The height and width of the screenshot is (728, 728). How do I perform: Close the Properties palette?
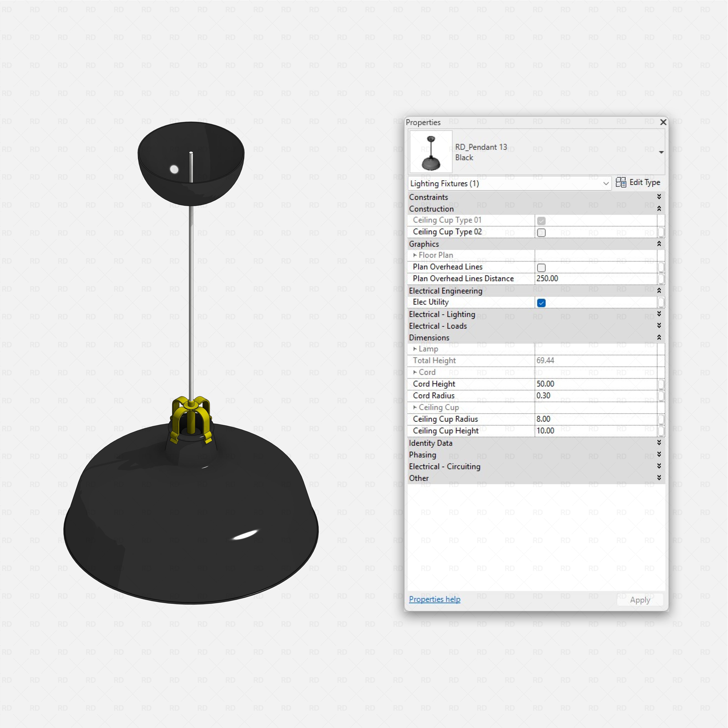tap(663, 122)
